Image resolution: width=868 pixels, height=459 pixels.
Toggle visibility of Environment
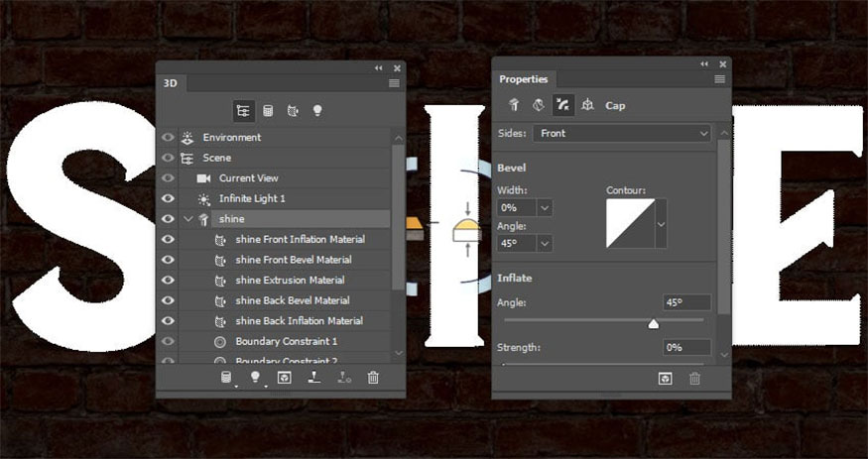(x=168, y=137)
